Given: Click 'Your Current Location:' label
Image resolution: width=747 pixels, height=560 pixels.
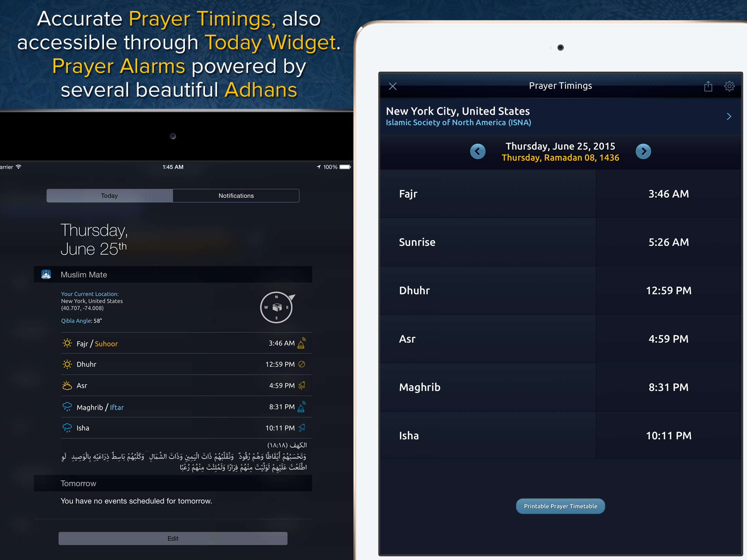Looking at the screenshot, I should coord(90,294).
